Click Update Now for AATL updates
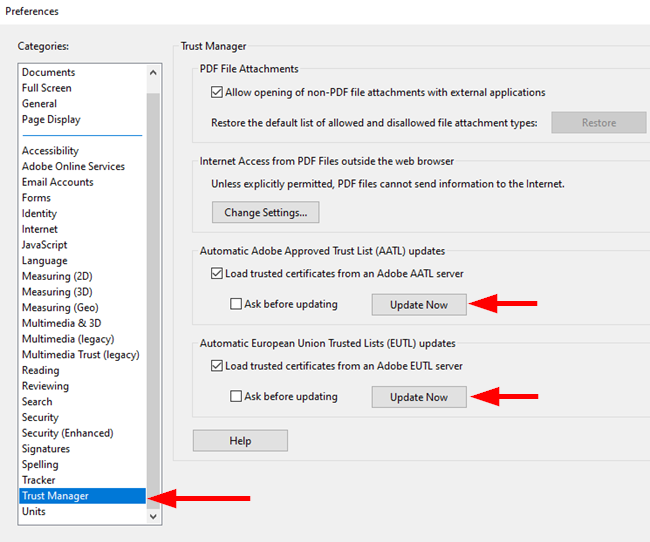This screenshot has height=542, width=650. click(x=419, y=305)
